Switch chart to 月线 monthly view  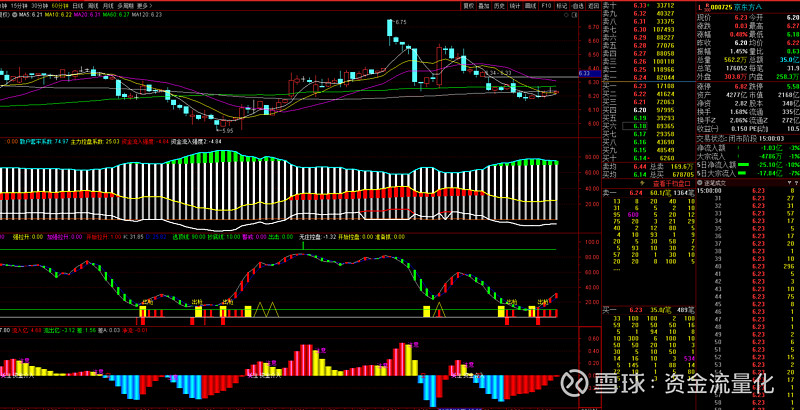(108, 6)
